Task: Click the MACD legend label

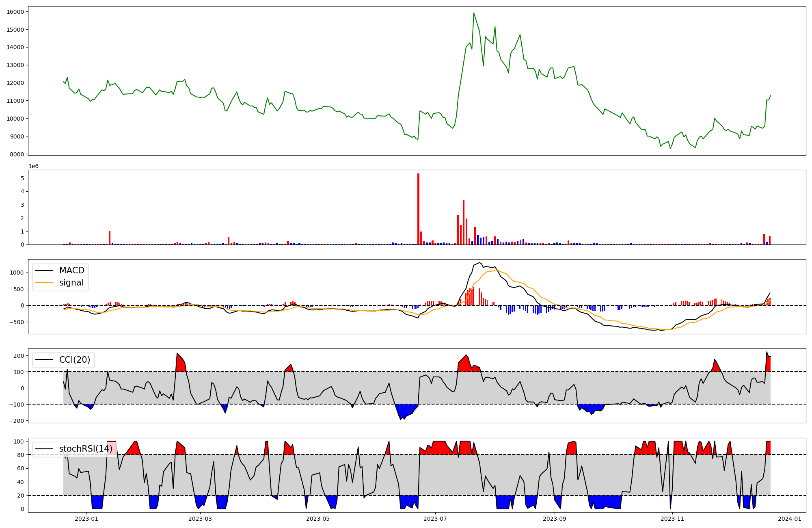Action: [x=71, y=270]
